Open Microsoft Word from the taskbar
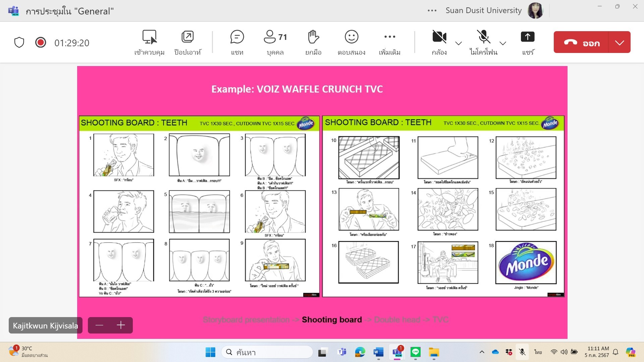This screenshot has width=644, height=362. tap(378, 352)
